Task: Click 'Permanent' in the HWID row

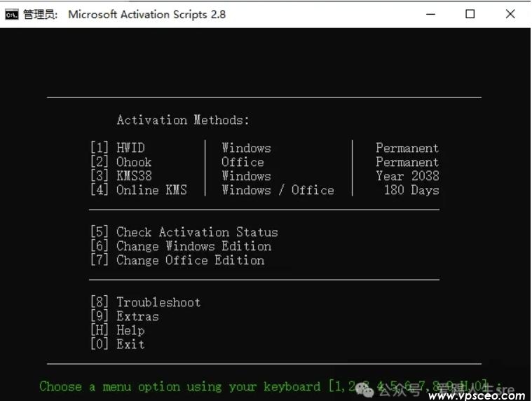Action: [x=407, y=148]
